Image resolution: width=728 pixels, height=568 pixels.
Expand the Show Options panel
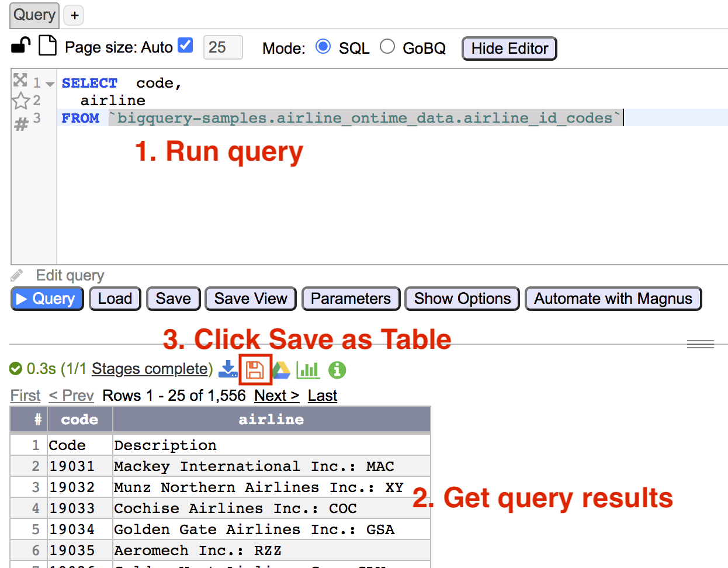[462, 299]
